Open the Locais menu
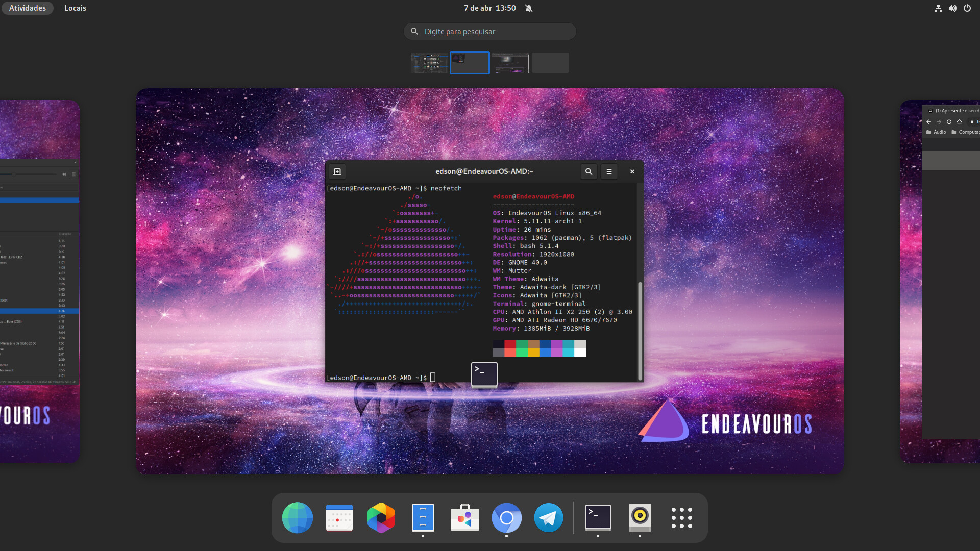Screen dimensions: 980x551 click(x=75, y=8)
